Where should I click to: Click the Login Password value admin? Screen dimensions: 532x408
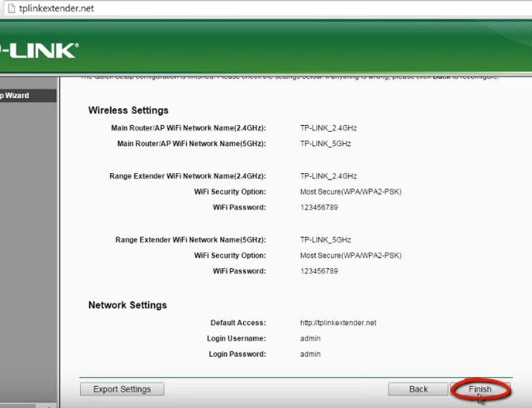click(310, 354)
